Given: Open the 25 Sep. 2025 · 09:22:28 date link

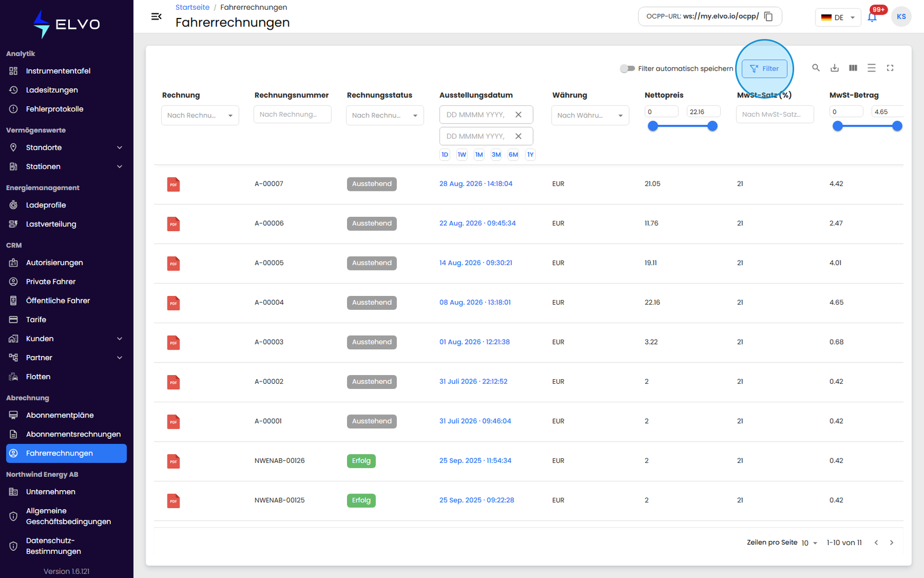Looking at the screenshot, I should click(x=476, y=501).
